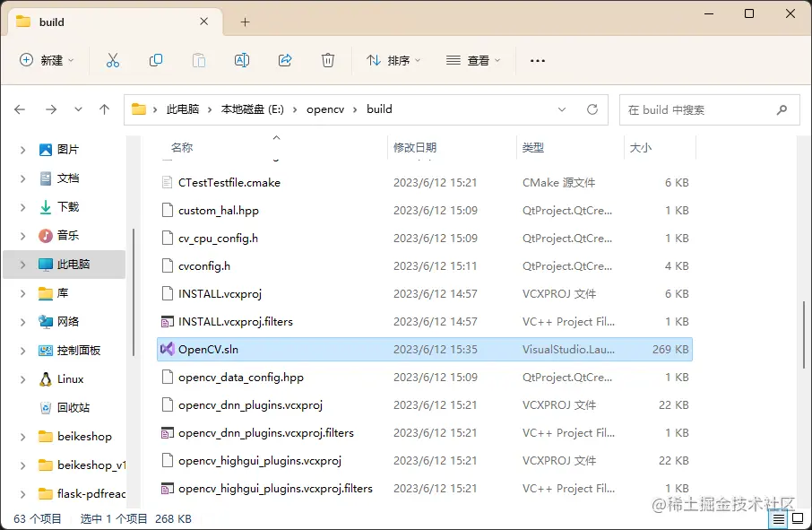
Task: Navigate to 本地磁盘 (E:) breadcrumb
Action: (252, 109)
